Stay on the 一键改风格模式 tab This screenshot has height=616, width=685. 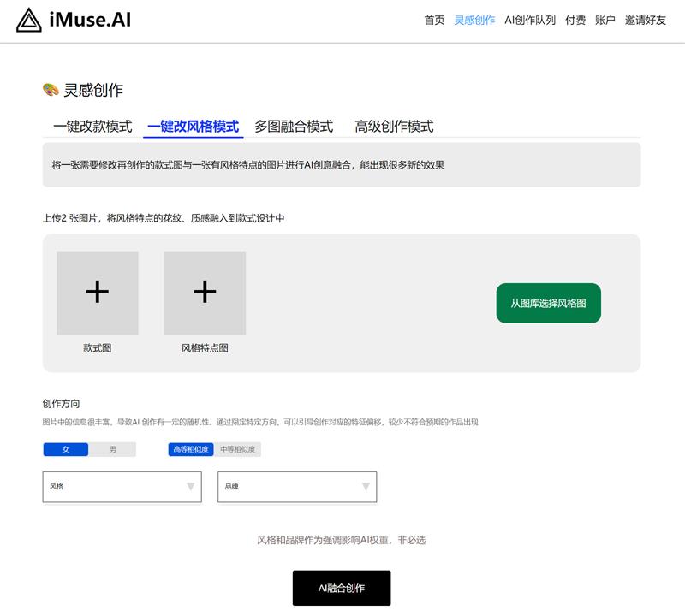pos(194,125)
